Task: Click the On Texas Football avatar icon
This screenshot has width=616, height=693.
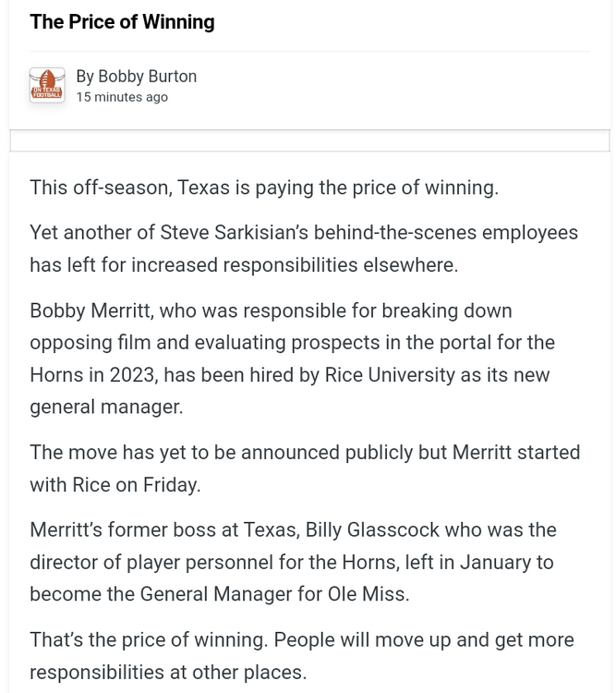Action: click(47, 85)
